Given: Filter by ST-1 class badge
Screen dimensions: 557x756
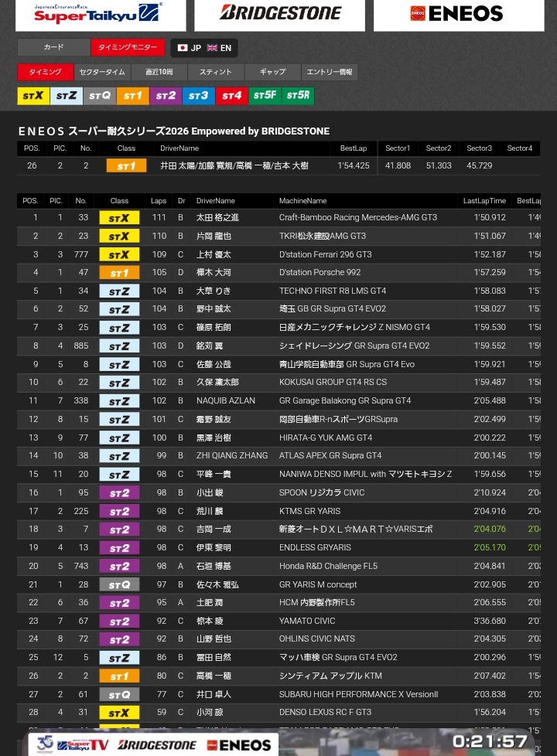Looking at the screenshot, I should (133, 95).
